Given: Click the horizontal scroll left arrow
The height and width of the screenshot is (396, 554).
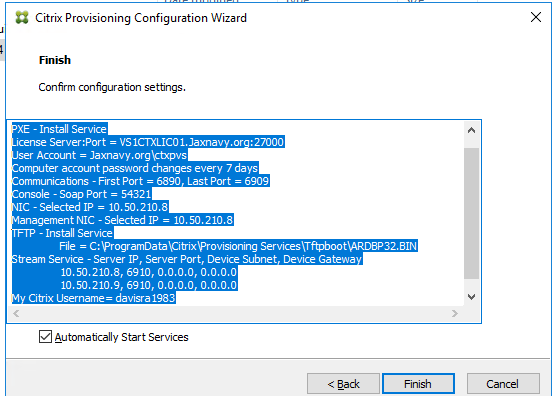Looking at the screenshot, I should pos(16,313).
